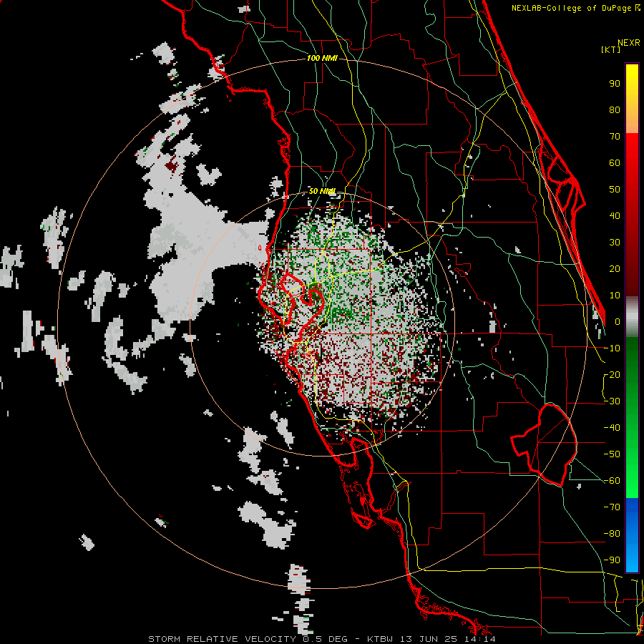Click the [KT] units label
Screen dimensions: 644x644
pyautogui.click(x=610, y=49)
